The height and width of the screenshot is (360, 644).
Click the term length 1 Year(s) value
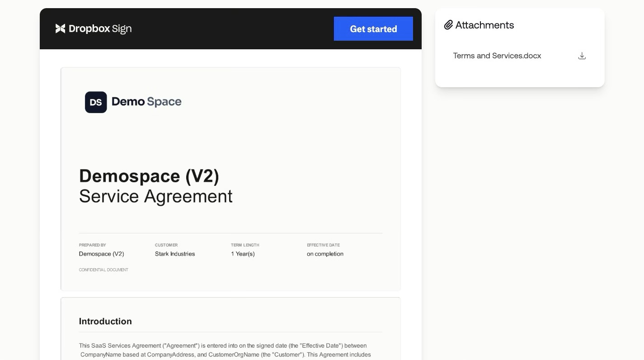[243, 254]
